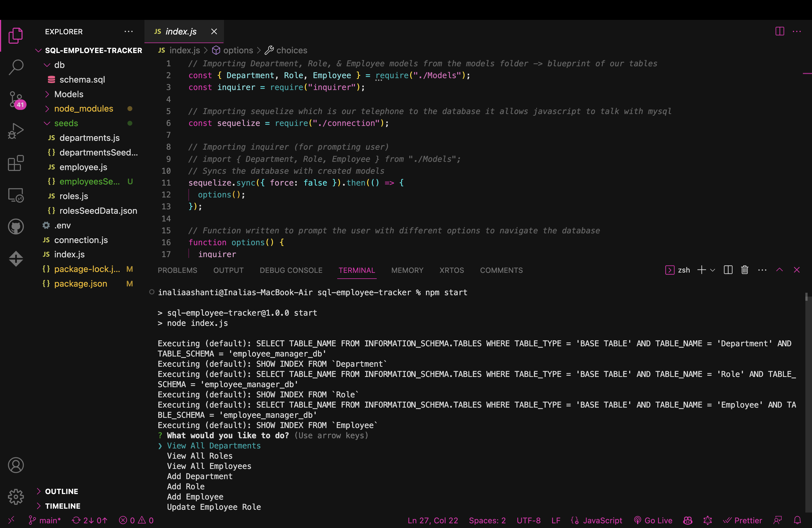812x528 pixels.
Task: Toggle Prettier formatter status
Action: (743, 520)
